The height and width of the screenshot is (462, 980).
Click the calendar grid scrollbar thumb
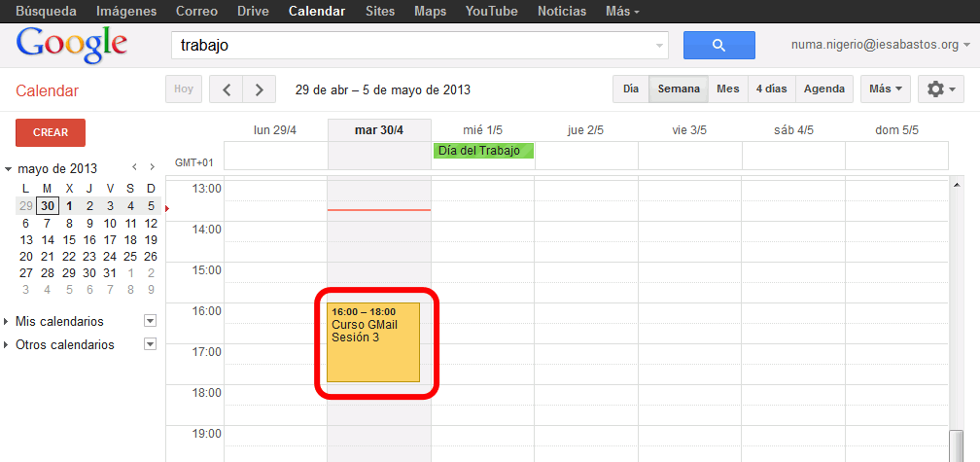coord(955,446)
